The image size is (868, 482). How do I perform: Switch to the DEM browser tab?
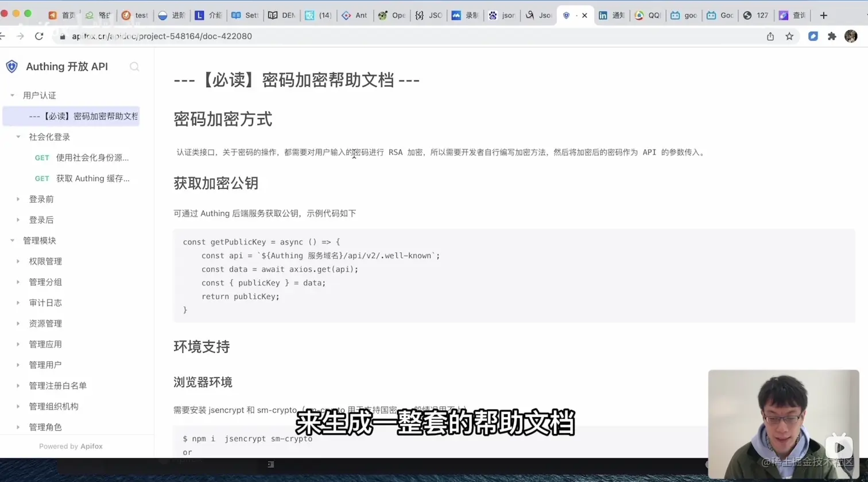(282, 16)
